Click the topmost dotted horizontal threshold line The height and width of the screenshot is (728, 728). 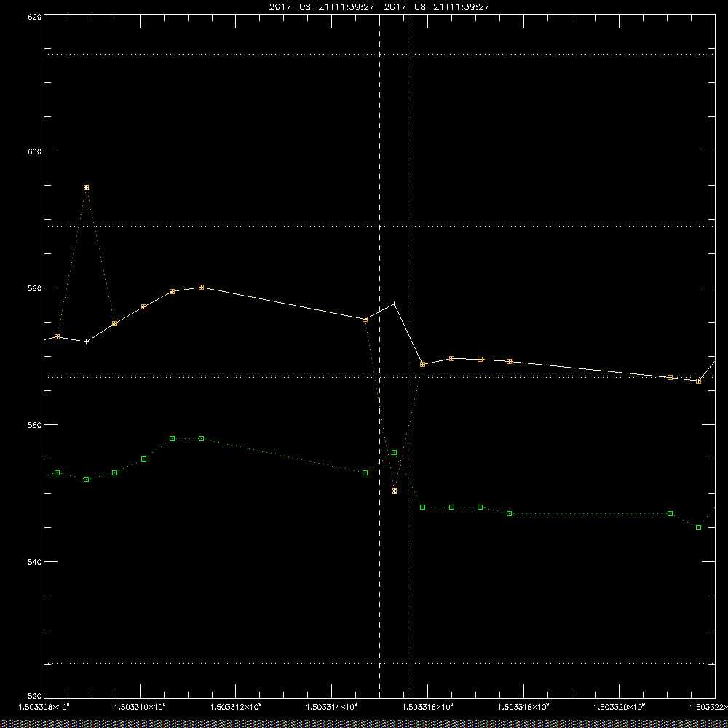click(x=379, y=55)
